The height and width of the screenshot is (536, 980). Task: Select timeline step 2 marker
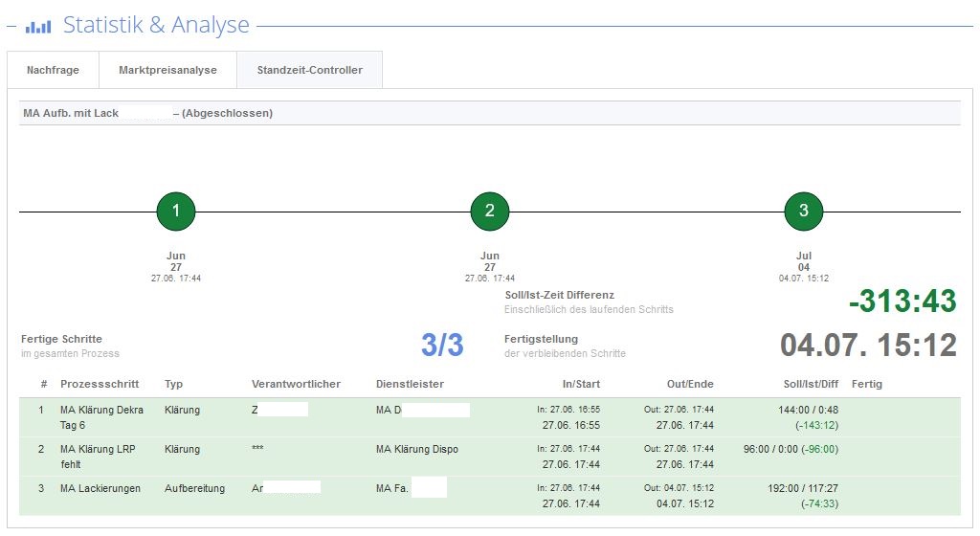tap(490, 212)
